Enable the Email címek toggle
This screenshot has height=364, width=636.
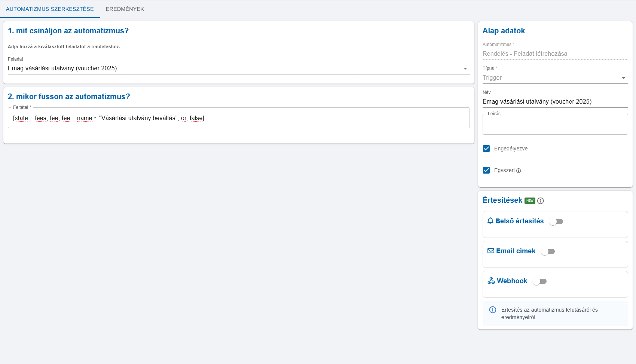(x=548, y=251)
